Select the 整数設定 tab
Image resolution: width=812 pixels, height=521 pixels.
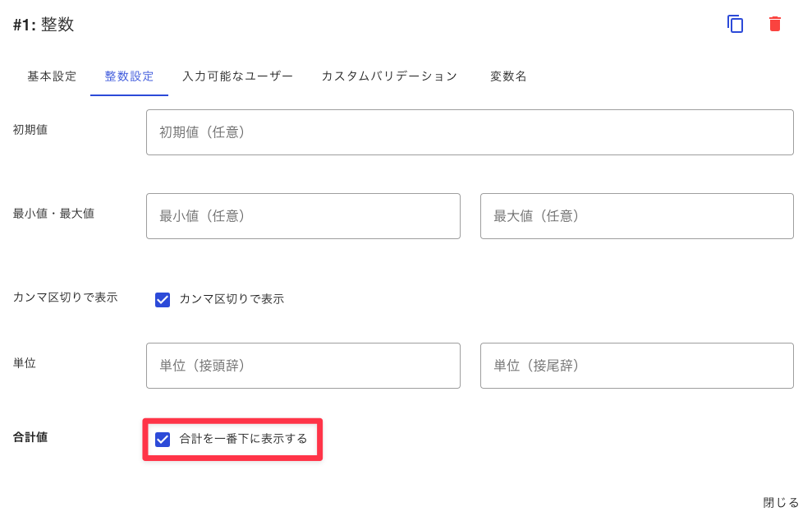click(129, 76)
